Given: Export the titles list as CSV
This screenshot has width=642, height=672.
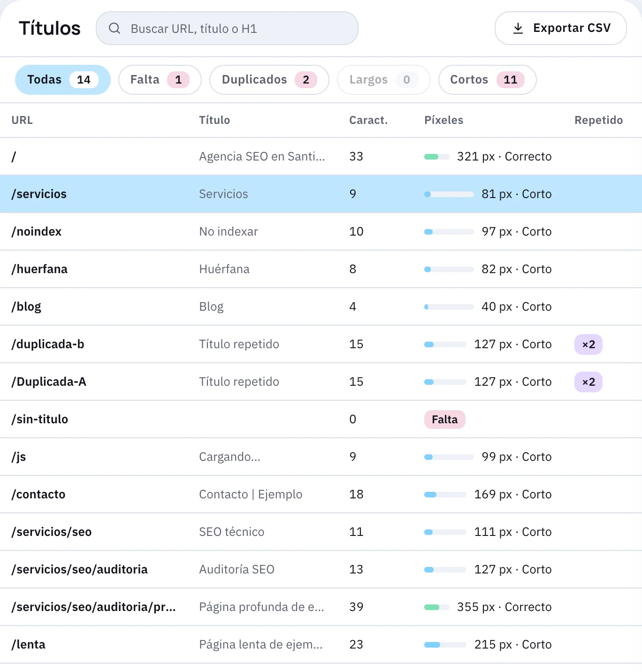Looking at the screenshot, I should (561, 28).
